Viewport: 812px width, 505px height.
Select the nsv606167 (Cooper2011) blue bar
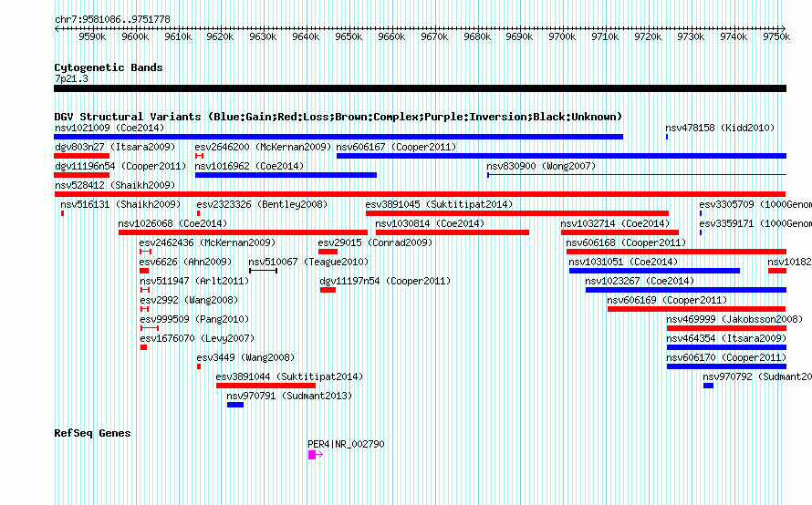click(x=561, y=156)
